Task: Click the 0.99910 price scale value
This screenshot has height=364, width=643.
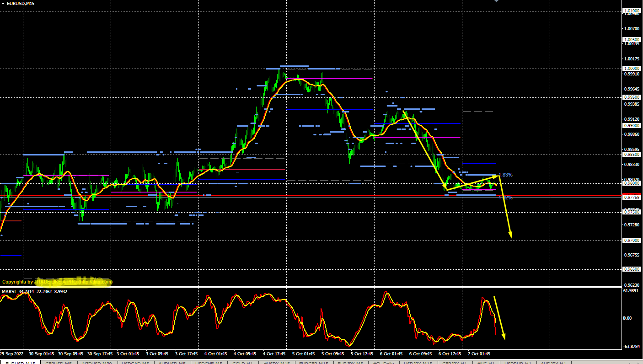Action: (x=632, y=74)
